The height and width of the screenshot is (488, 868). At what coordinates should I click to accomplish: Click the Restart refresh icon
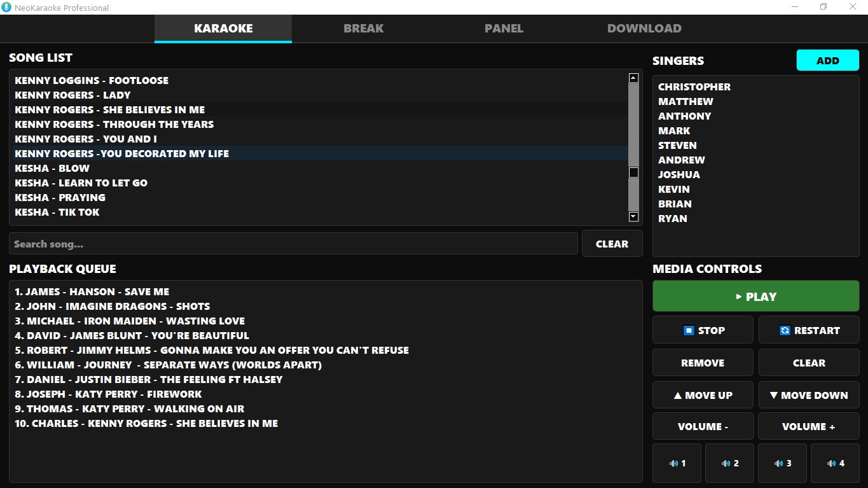[785, 330]
